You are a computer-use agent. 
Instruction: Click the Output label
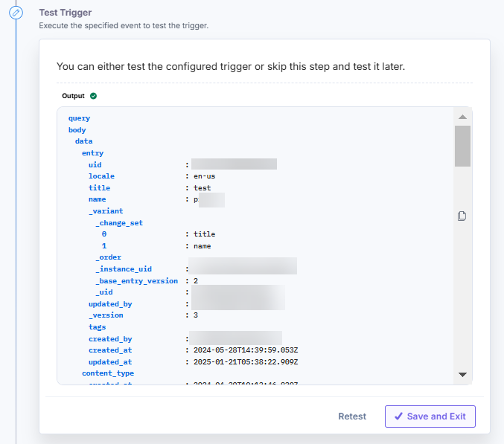tap(73, 96)
